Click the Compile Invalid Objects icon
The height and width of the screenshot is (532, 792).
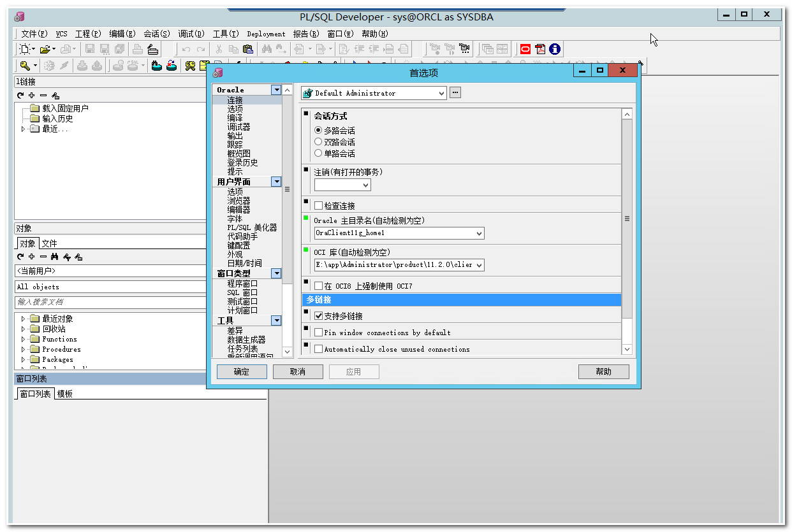172,66
